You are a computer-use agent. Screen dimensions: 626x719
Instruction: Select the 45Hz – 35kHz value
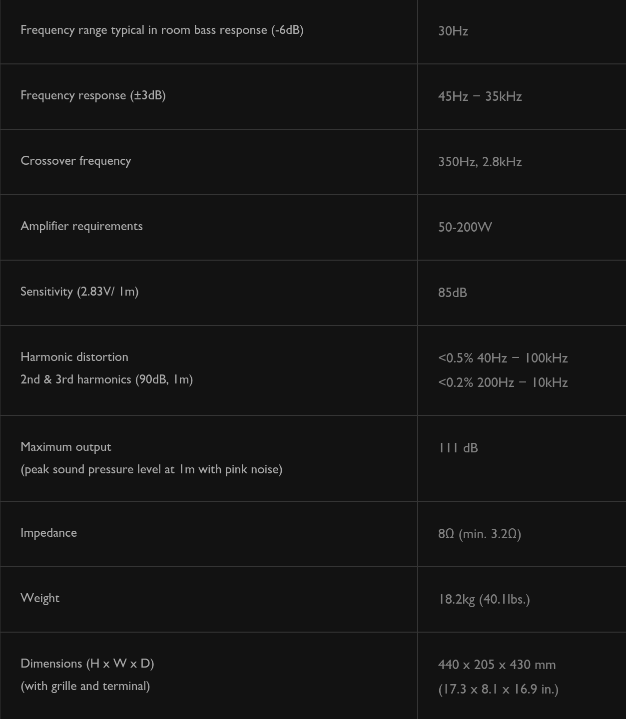480,96
